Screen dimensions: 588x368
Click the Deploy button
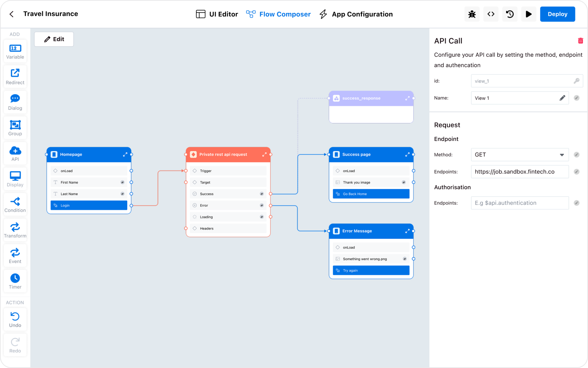pyautogui.click(x=557, y=14)
